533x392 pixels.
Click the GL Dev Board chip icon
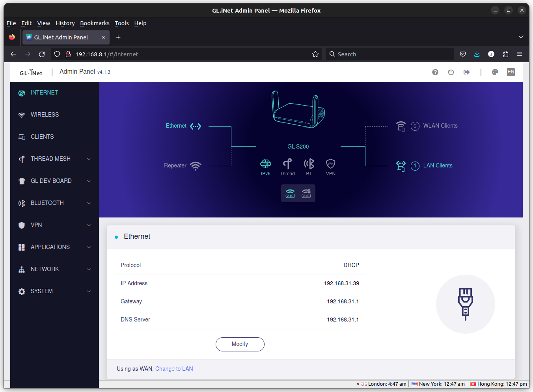(x=22, y=181)
